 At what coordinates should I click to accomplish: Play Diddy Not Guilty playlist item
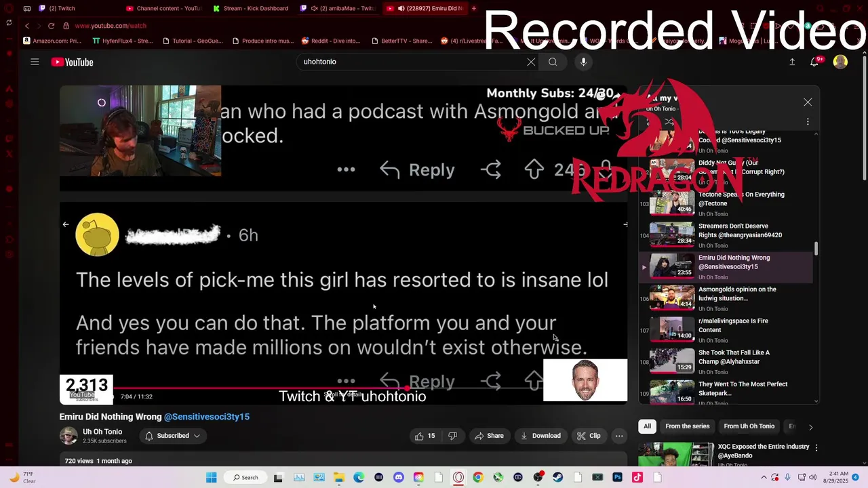pyautogui.click(x=727, y=171)
